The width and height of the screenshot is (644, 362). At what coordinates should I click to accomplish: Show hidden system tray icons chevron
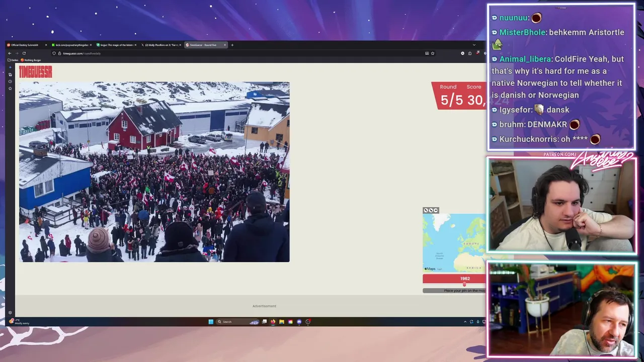(x=465, y=322)
